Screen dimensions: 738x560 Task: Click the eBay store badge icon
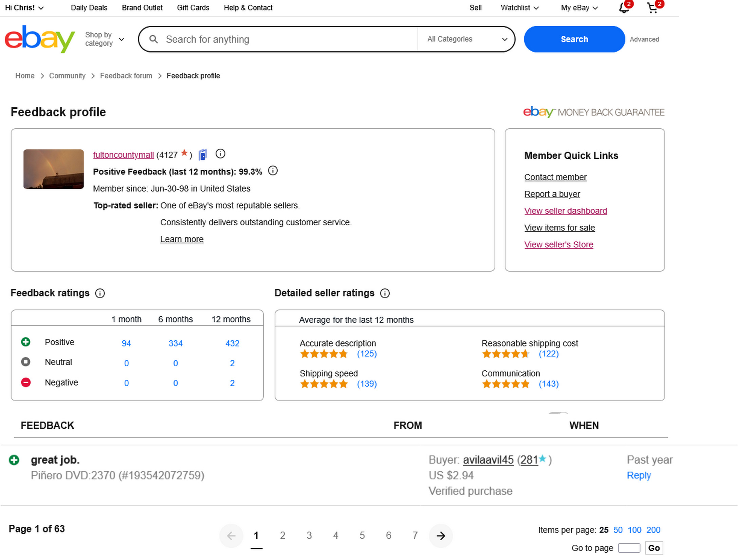203,155
